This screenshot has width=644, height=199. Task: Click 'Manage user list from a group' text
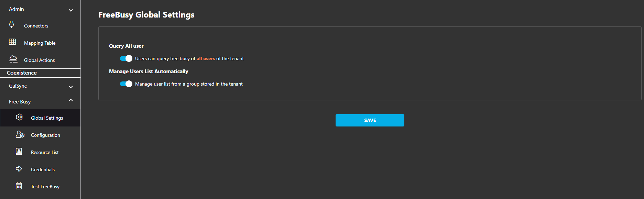pos(189,84)
